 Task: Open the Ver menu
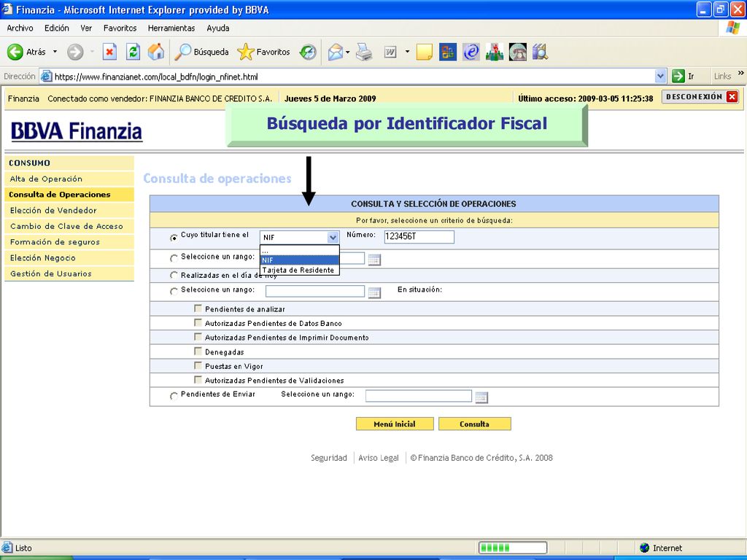pos(86,28)
